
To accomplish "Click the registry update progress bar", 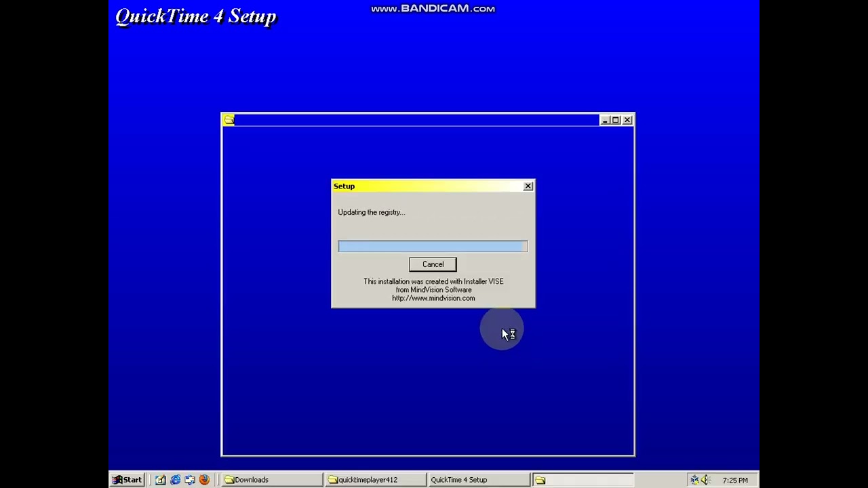I will point(433,246).
